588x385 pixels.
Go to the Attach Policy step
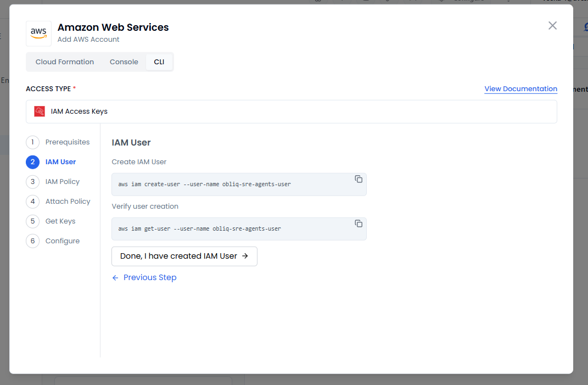(x=68, y=202)
